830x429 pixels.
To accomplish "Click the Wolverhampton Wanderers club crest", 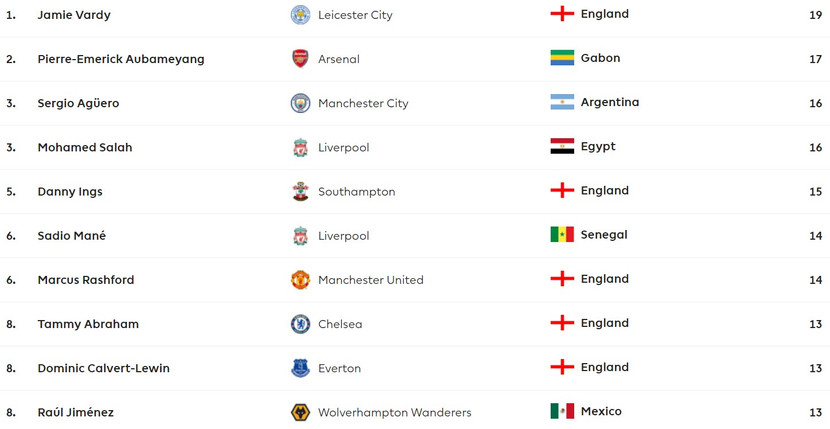I will [x=300, y=412].
